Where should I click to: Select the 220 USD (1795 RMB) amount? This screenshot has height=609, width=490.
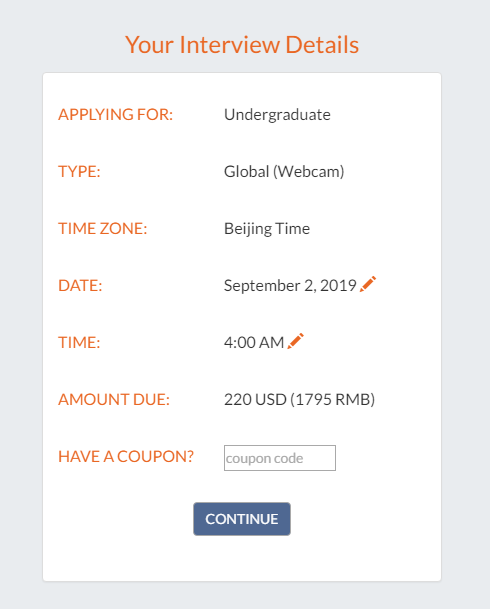[299, 400]
